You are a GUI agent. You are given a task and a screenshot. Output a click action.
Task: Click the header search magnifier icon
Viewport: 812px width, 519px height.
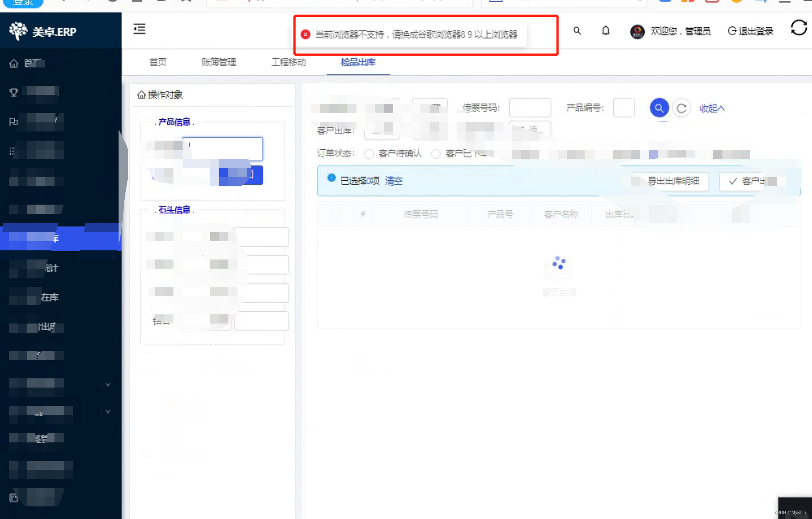(x=577, y=31)
